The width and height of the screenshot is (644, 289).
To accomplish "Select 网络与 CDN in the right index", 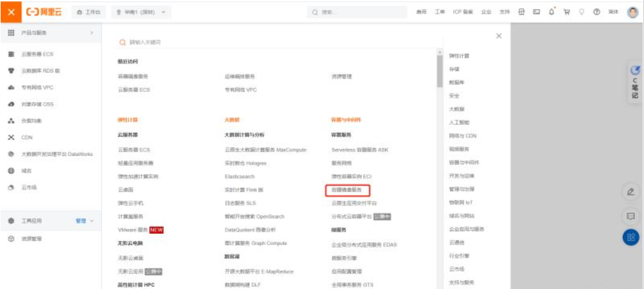I will [463, 136].
